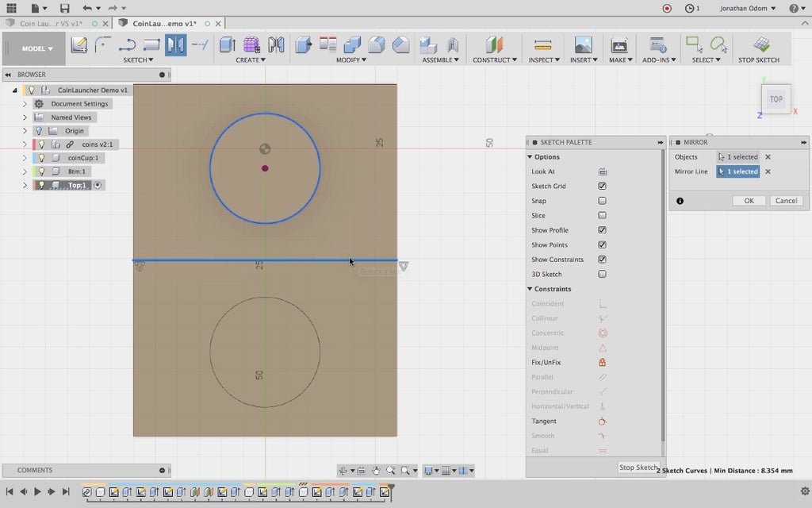This screenshot has width=812, height=508.
Task: Click the Fillet arc sketch tool icon
Action: (x=102, y=44)
